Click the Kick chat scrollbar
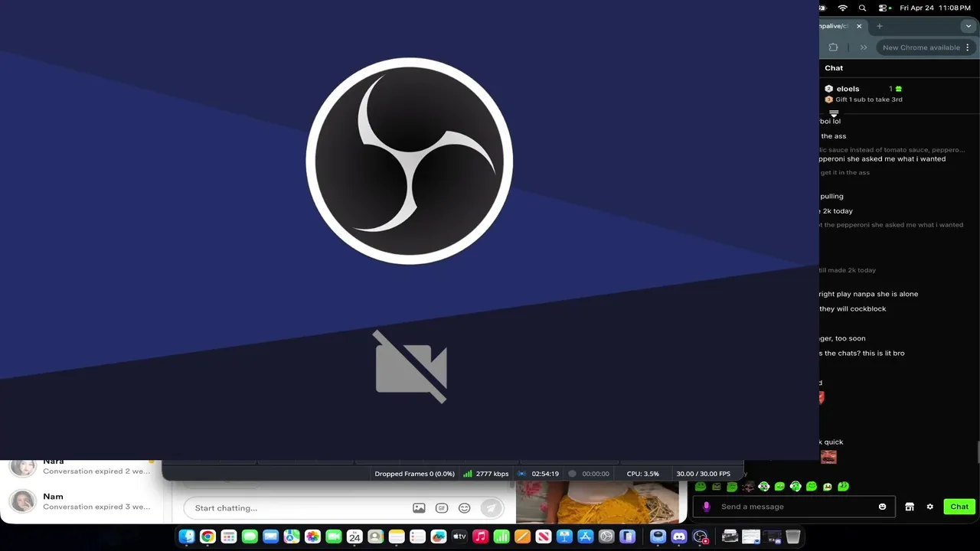 pos(977,453)
